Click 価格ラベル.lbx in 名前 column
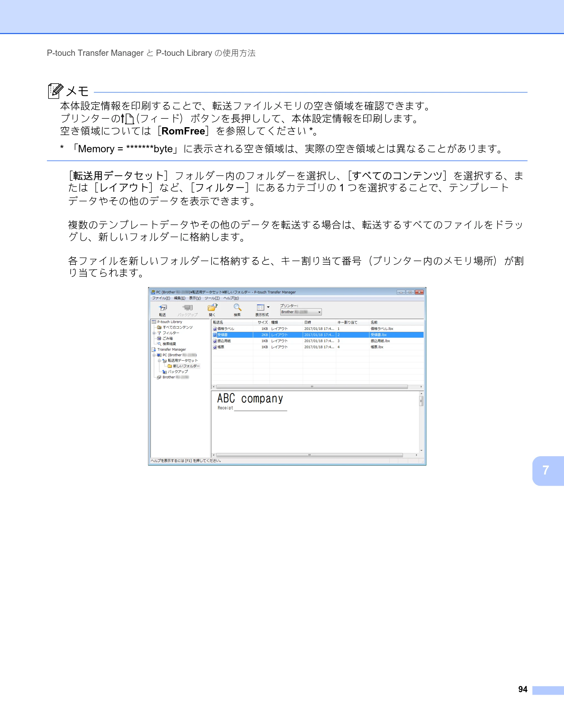This screenshot has width=564, height=728. 382,329
